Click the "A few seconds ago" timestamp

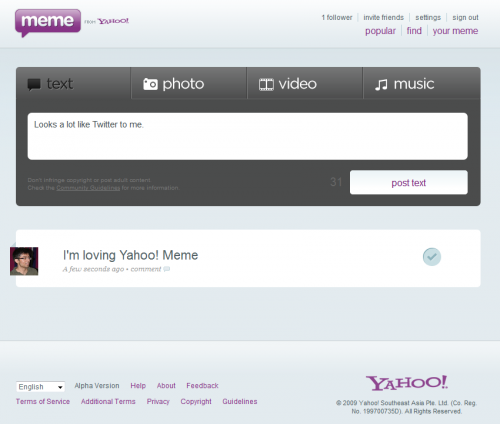93,269
